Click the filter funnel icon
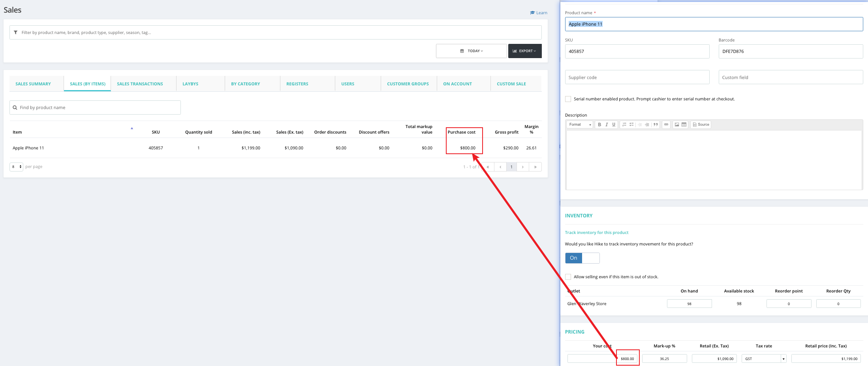This screenshot has width=868, height=366. tap(15, 32)
